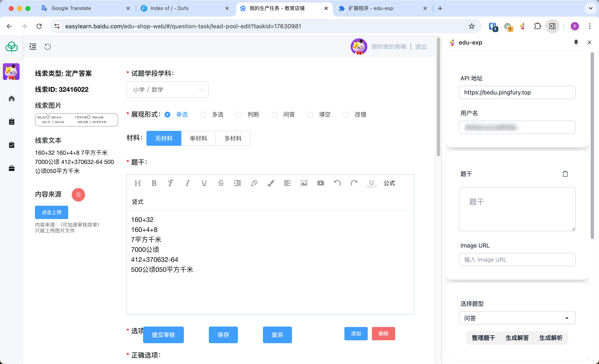Click the Bold icon in editor toolbar

(154, 183)
